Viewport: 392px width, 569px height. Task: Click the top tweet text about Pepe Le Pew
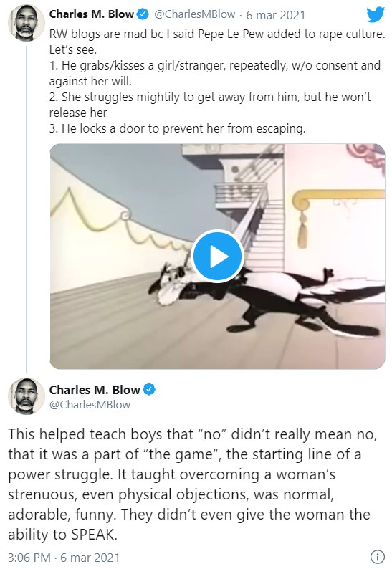(217, 81)
